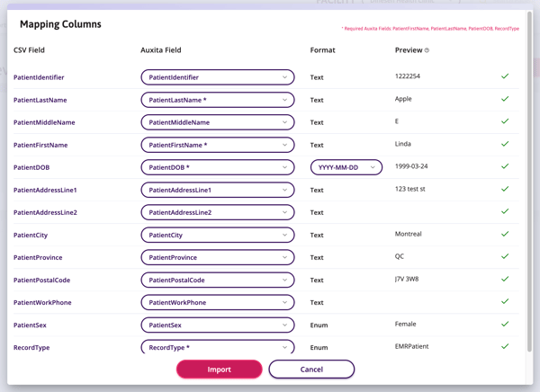Viewport: 540px width, 392px height.
Task: Click the Import button
Action: pyautogui.click(x=219, y=370)
